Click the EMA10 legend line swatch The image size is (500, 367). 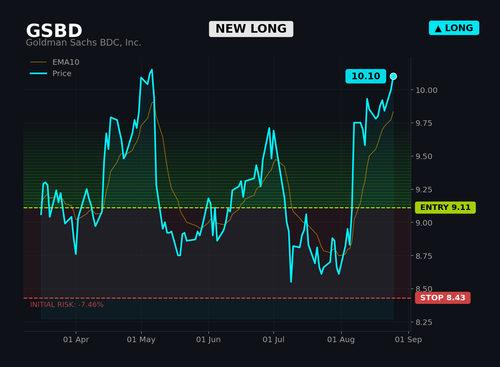coord(38,62)
